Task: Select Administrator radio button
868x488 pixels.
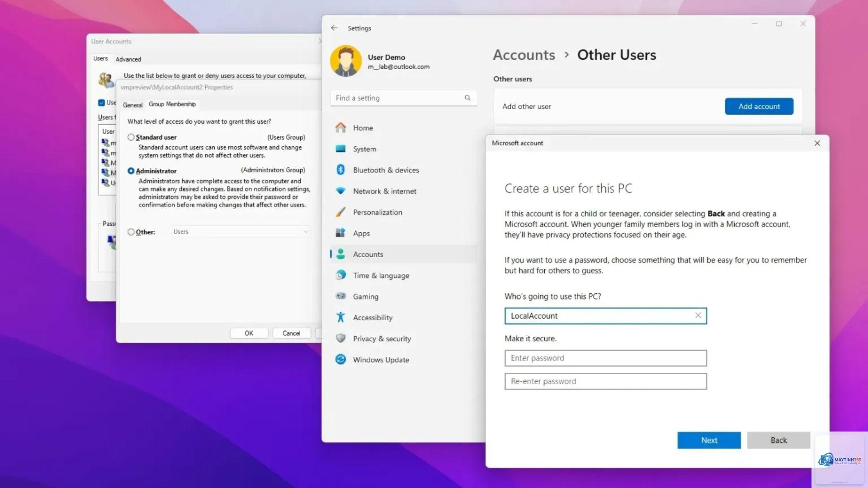Action: point(131,171)
